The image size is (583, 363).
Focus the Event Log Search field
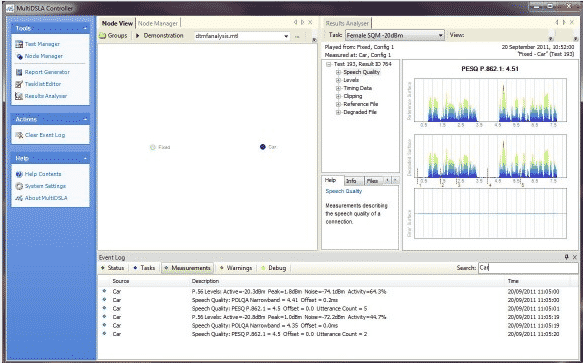point(528,268)
